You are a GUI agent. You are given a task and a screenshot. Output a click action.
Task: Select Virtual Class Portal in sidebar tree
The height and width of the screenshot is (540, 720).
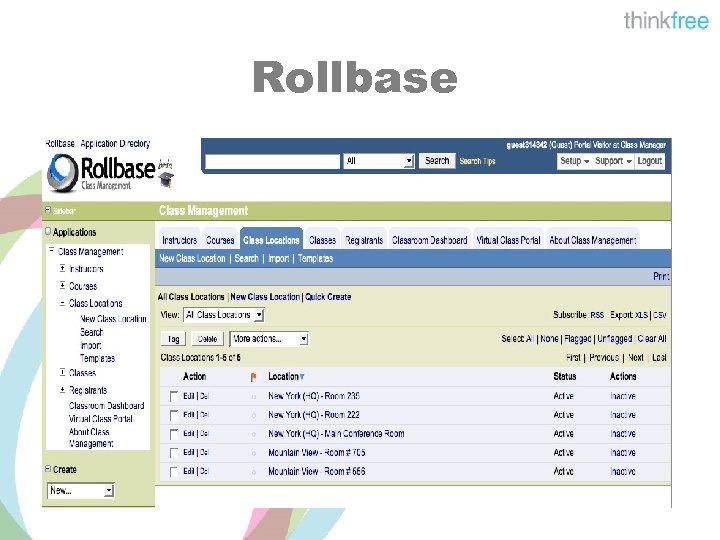(101, 419)
